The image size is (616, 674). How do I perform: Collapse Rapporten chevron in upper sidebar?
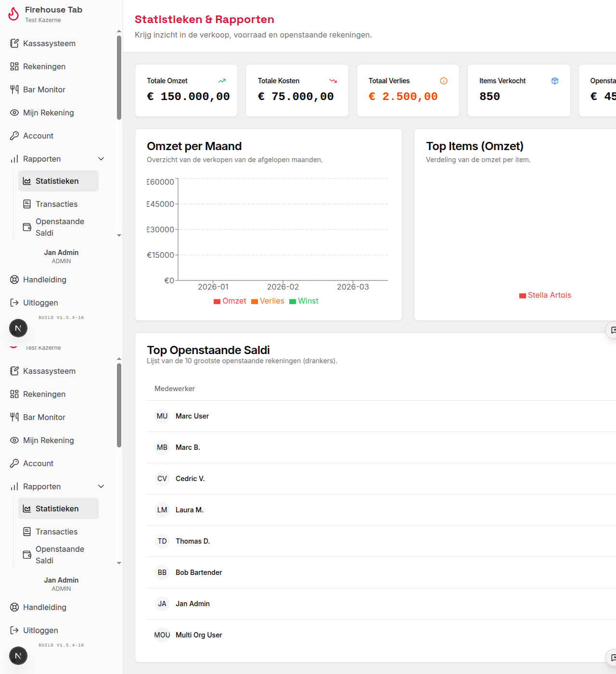pos(101,159)
